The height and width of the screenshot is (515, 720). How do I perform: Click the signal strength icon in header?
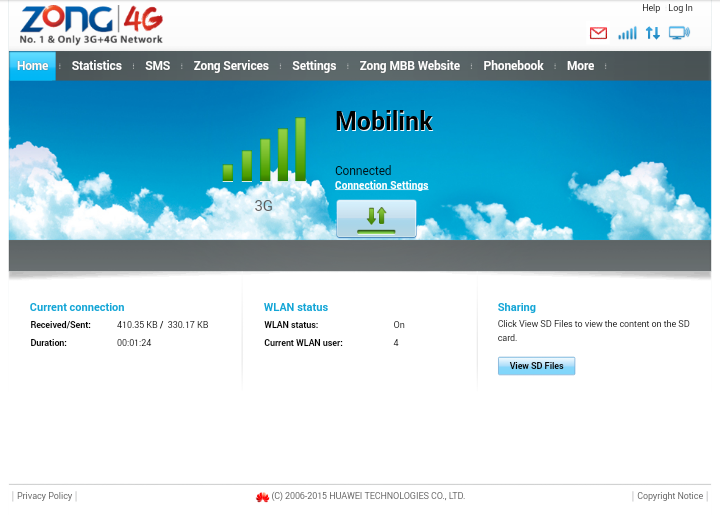coord(627,33)
